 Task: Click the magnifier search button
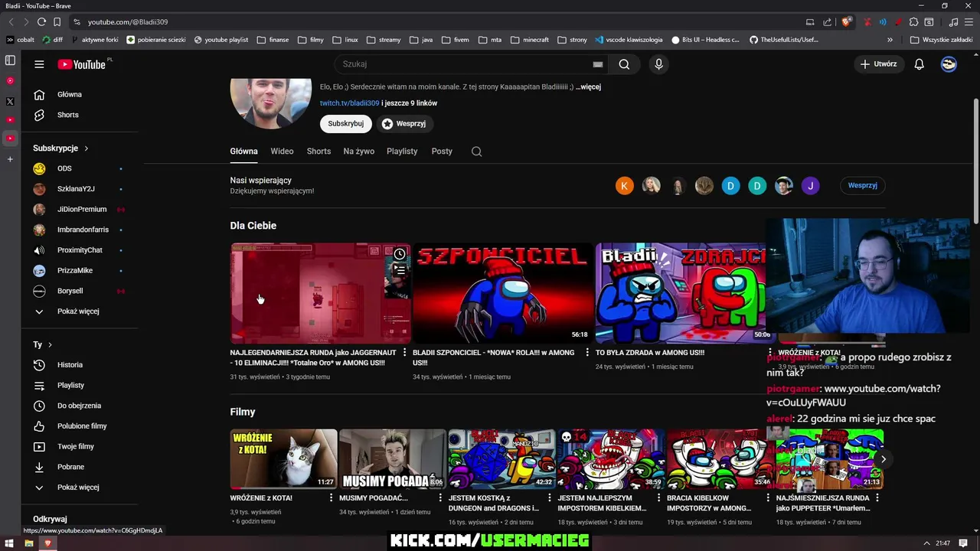click(624, 64)
